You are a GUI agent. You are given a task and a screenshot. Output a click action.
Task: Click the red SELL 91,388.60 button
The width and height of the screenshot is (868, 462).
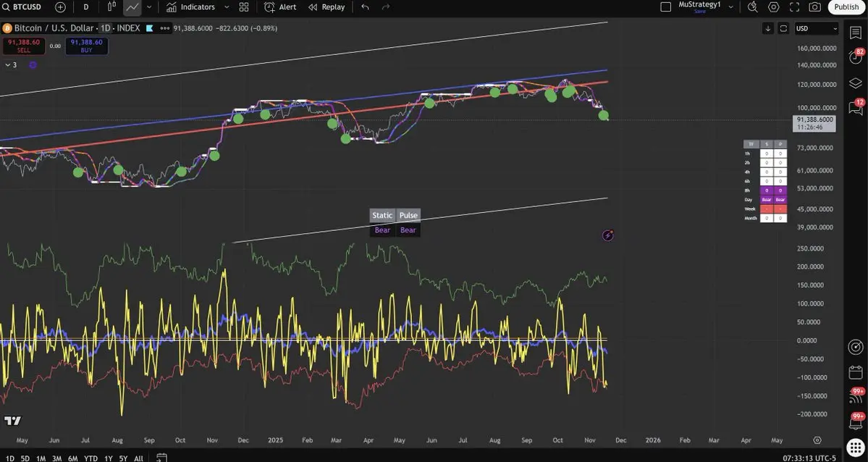pos(24,46)
